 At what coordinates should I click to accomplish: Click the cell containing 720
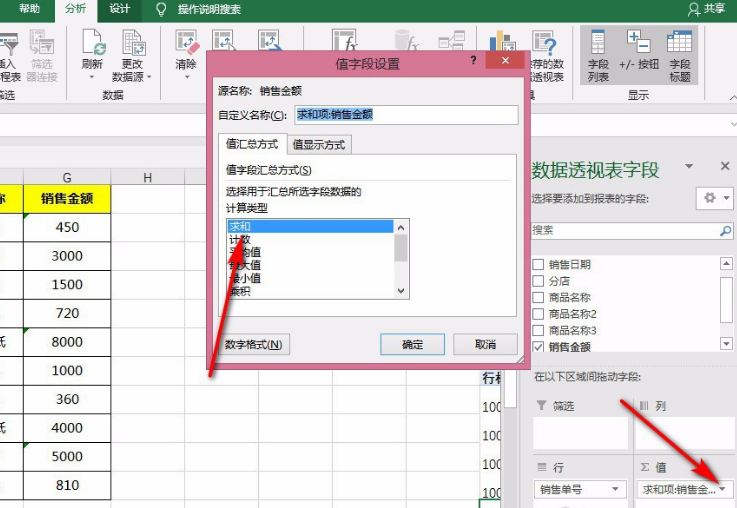point(67,313)
